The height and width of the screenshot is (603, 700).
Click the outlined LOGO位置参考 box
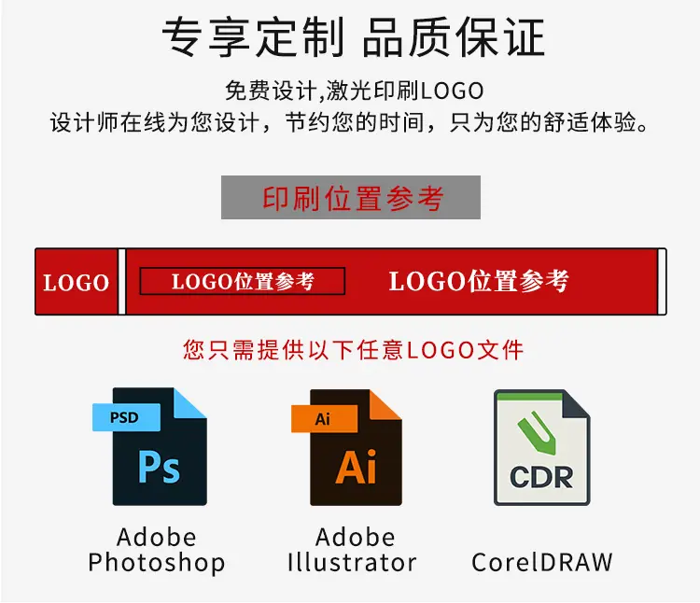(x=243, y=281)
